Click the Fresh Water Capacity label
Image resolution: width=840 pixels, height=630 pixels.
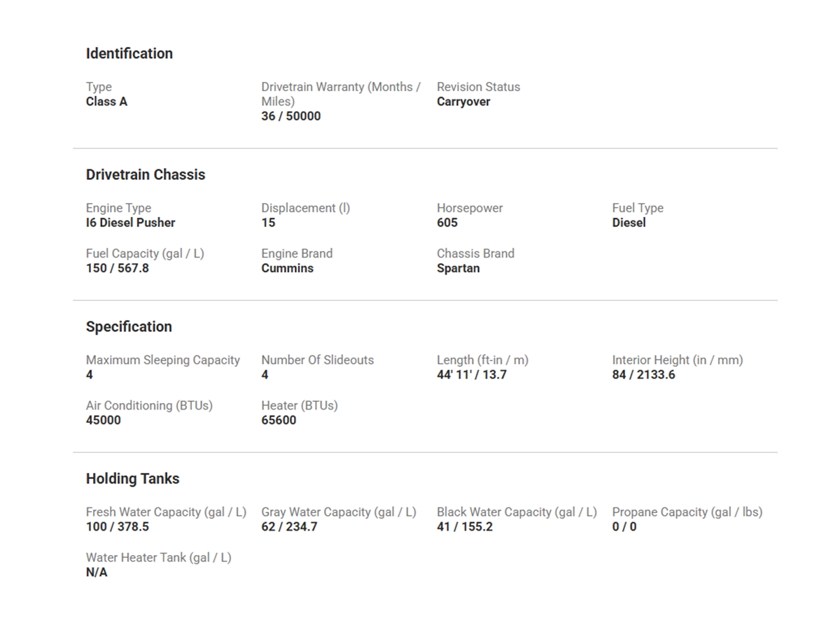pyautogui.click(x=166, y=512)
